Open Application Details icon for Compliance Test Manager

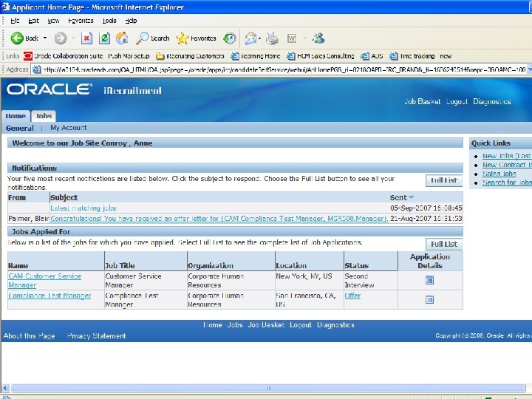click(x=429, y=299)
